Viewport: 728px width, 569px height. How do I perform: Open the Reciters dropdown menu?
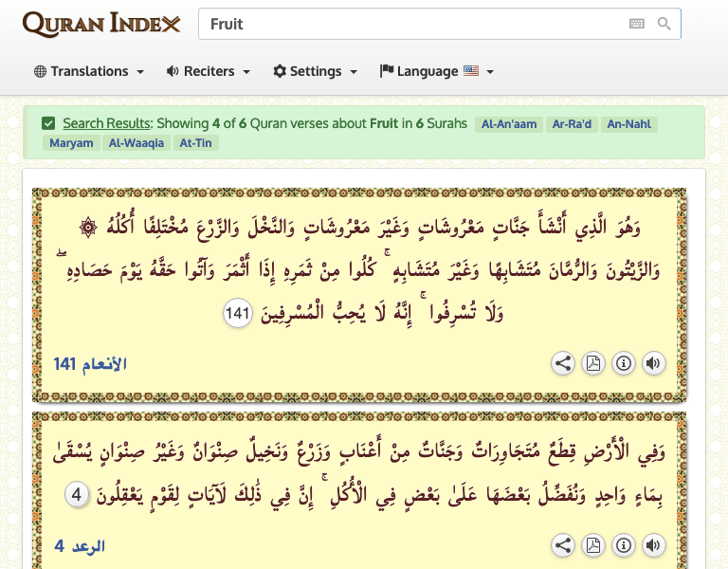209,71
